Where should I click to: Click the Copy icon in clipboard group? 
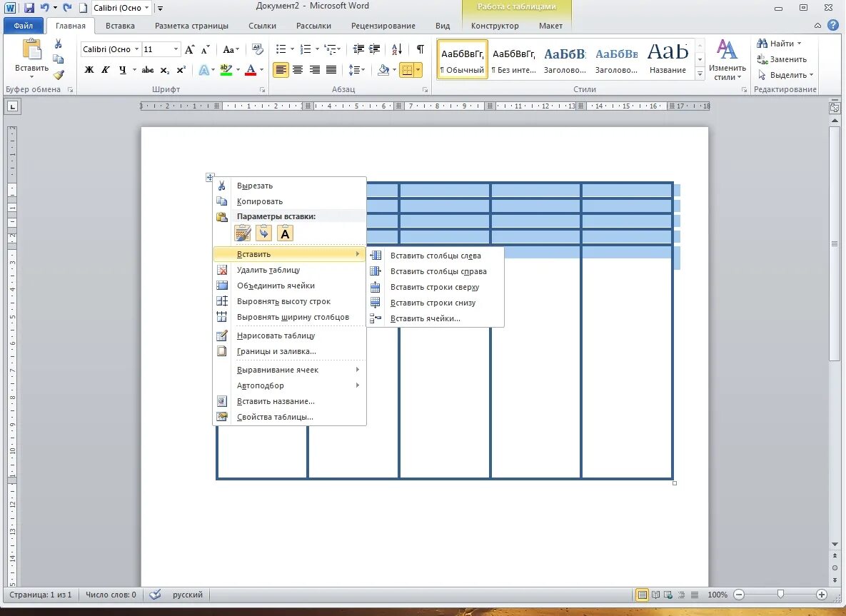click(59, 59)
